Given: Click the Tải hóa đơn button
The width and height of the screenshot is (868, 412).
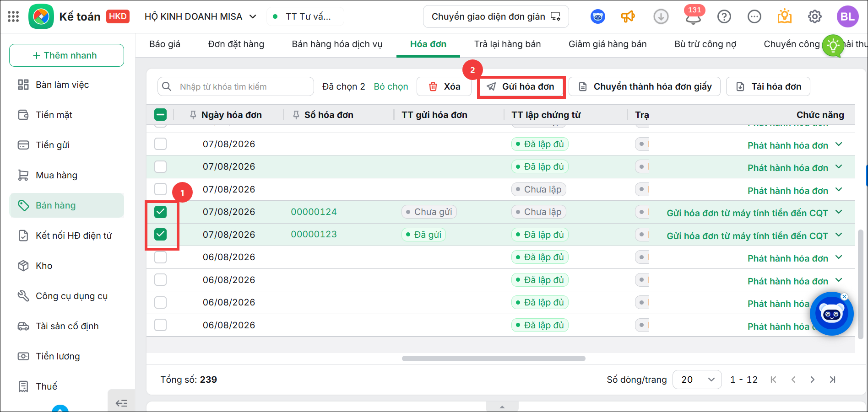Looking at the screenshot, I should pyautogui.click(x=768, y=86).
